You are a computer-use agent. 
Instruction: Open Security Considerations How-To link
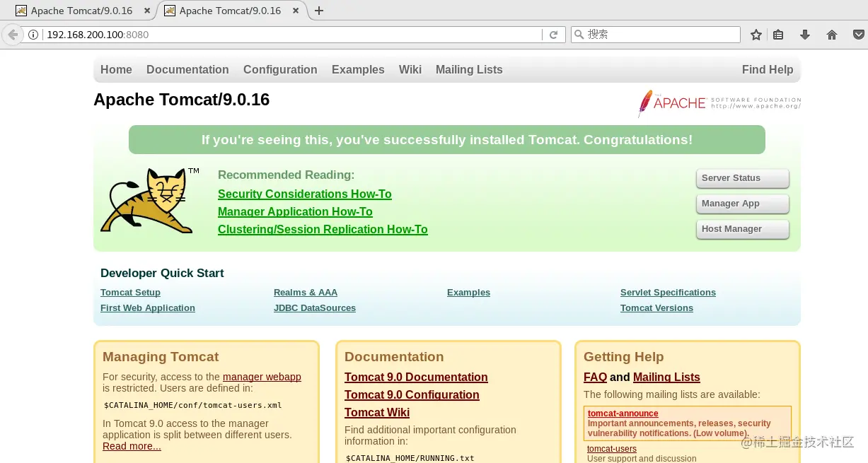point(305,194)
